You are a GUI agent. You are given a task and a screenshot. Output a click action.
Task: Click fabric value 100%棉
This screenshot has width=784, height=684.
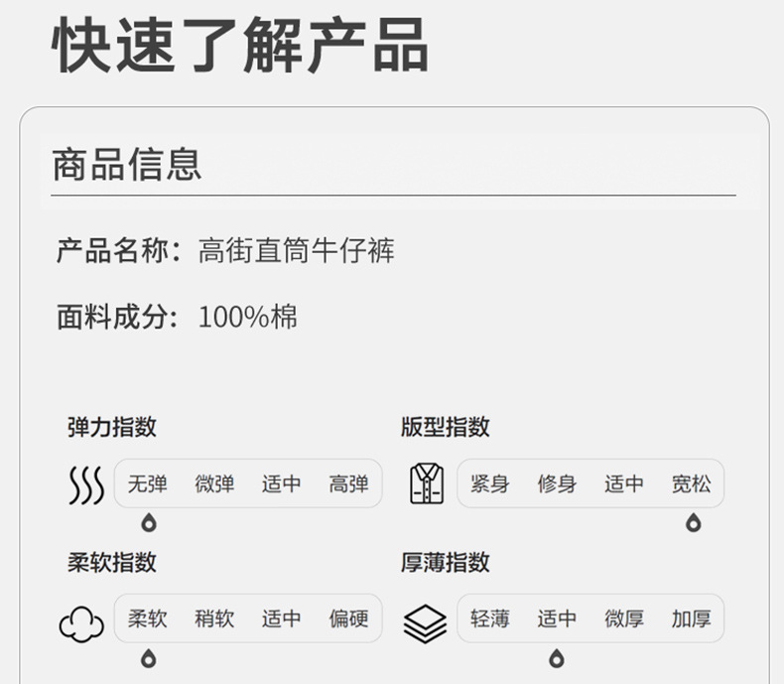247,317
